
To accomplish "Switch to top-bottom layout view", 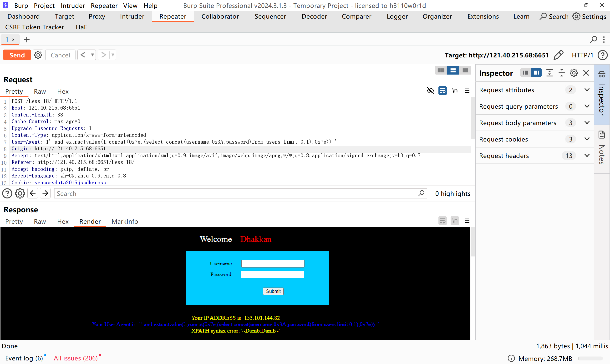I will (x=453, y=71).
